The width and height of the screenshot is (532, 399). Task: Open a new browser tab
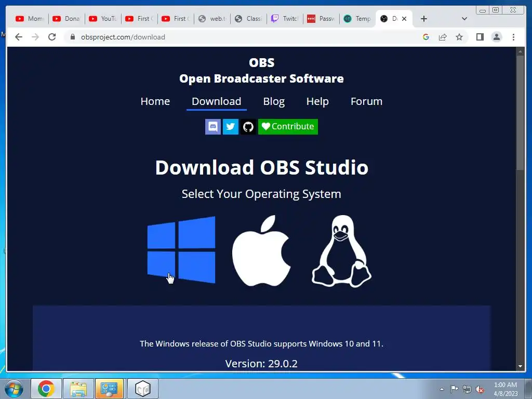(424, 19)
